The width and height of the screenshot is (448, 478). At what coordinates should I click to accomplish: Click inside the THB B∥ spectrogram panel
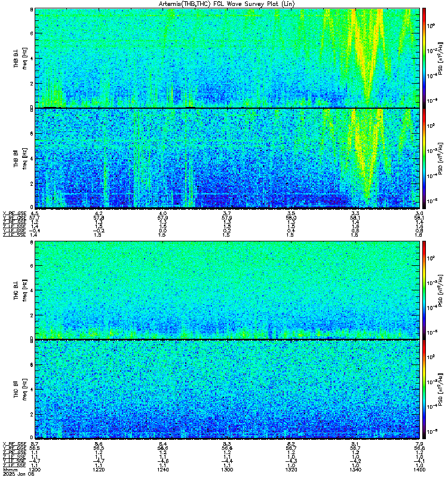(x=227, y=158)
